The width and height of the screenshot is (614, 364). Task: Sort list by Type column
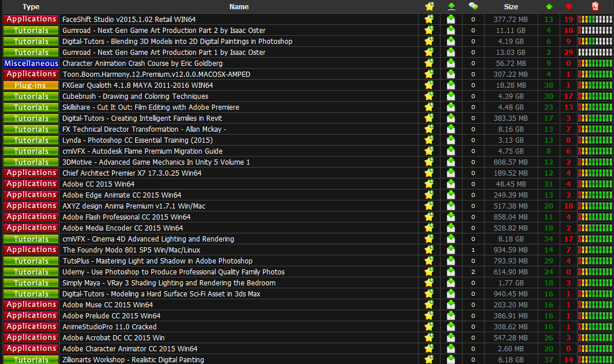coord(31,7)
